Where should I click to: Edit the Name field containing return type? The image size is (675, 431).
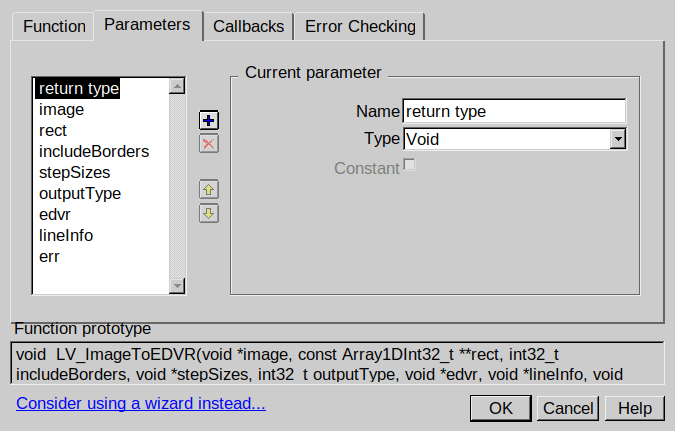click(514, 112)
